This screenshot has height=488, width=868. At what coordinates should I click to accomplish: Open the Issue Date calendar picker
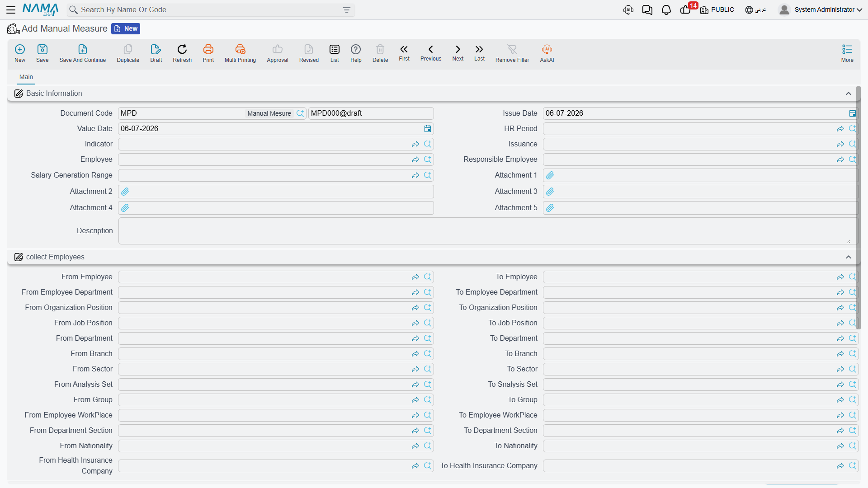point(852,113)
